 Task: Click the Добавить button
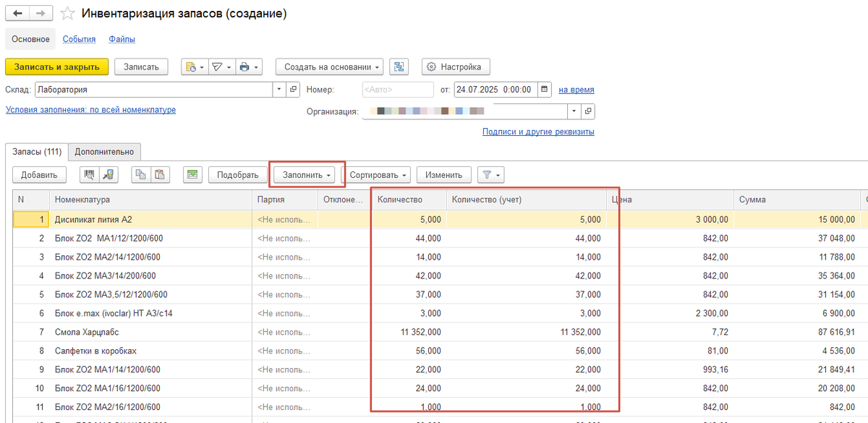point(39,174)
